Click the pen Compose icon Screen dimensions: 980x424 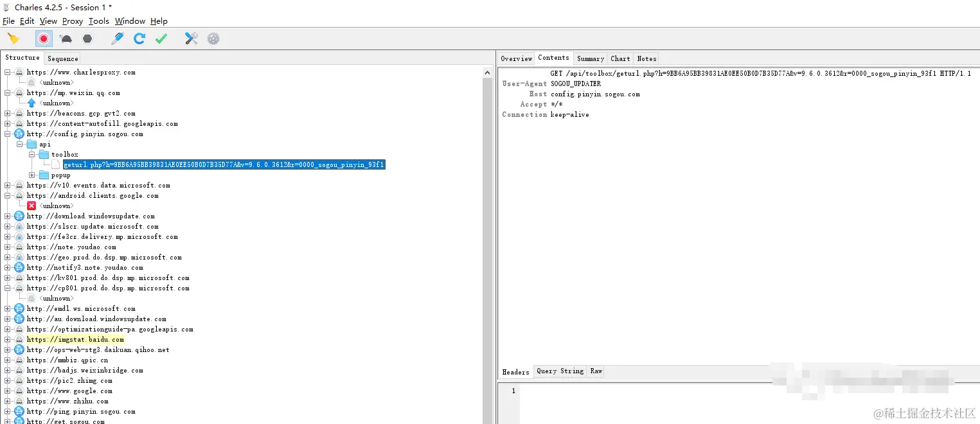click(x=117, y=39)
